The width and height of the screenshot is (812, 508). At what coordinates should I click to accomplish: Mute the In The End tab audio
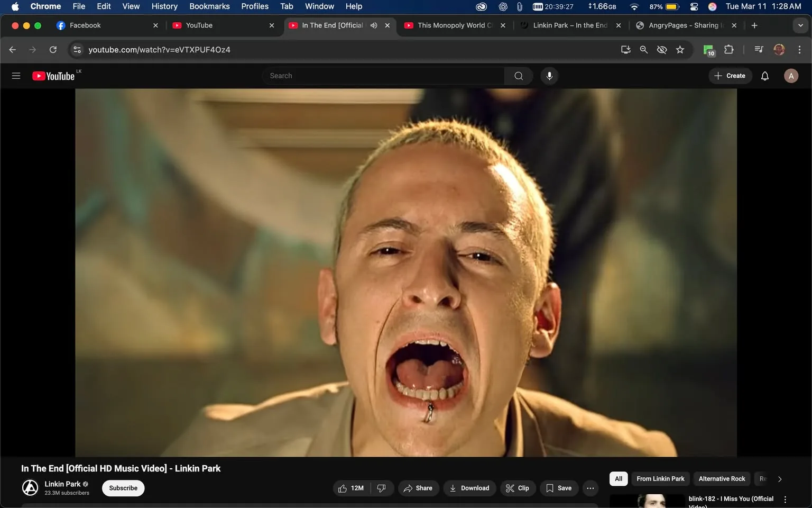point(374,25)
